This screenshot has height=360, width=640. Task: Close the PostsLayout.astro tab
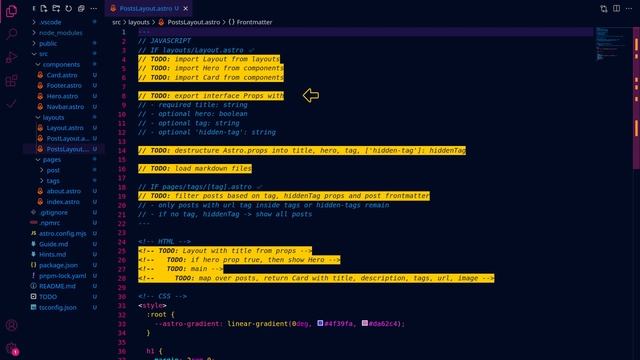(x=186, y=8)
